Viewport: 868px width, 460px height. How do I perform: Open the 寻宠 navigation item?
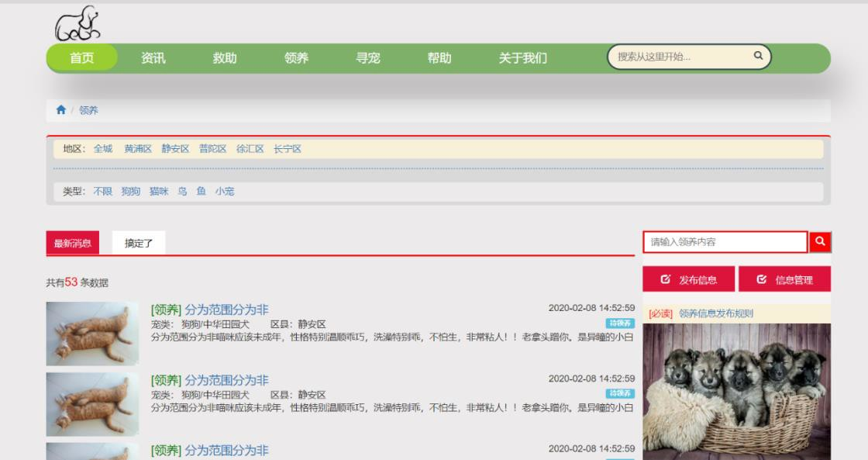tap(368, 58)
